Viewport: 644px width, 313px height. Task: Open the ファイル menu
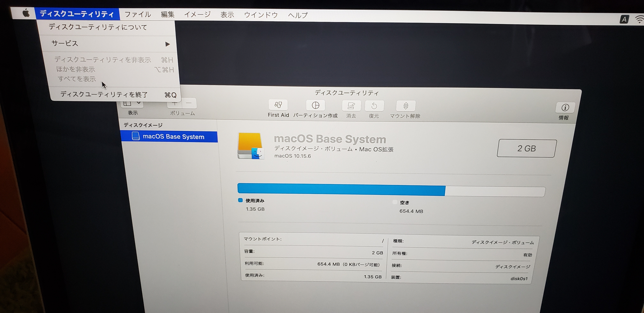[x=138, y=15]
